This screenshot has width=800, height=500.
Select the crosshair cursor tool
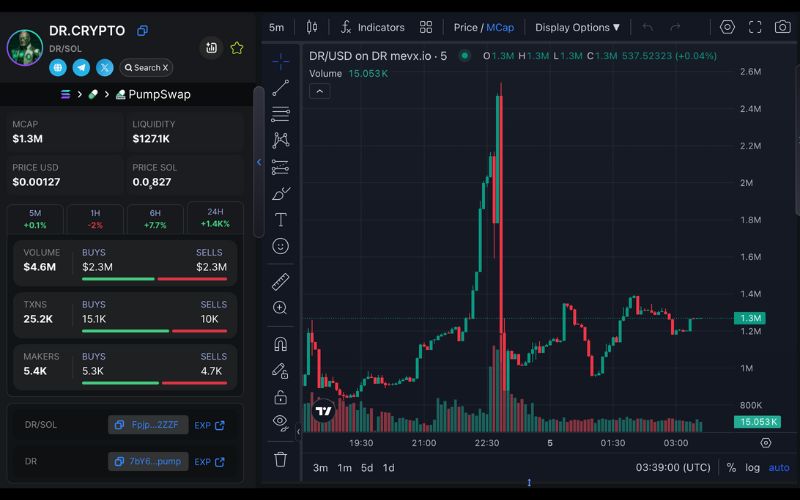pyautogui.click(x=281, y=62)
